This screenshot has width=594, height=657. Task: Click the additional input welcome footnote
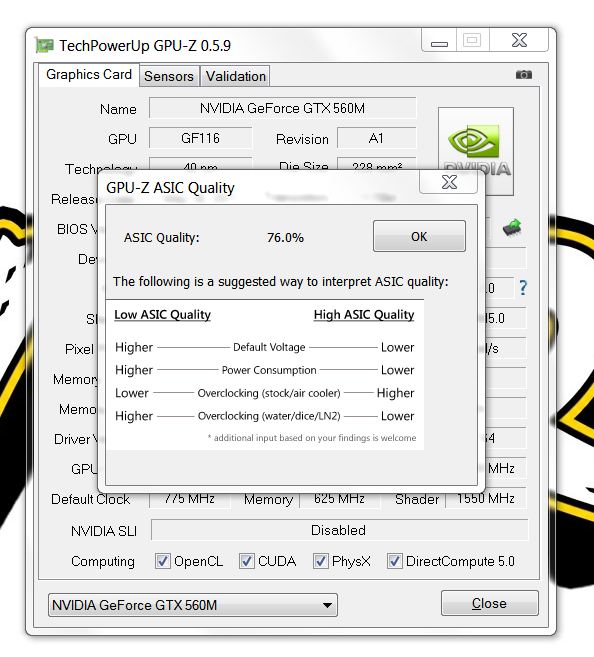coord(312,438)
